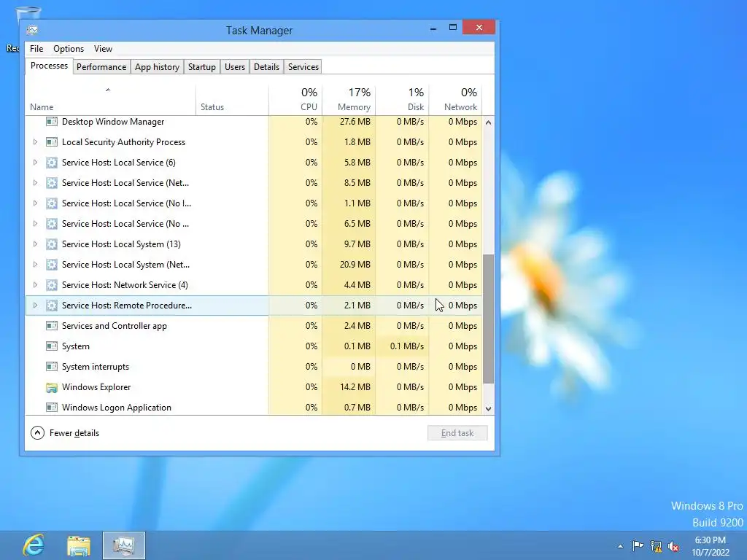Switch to the Services tab

303,66
